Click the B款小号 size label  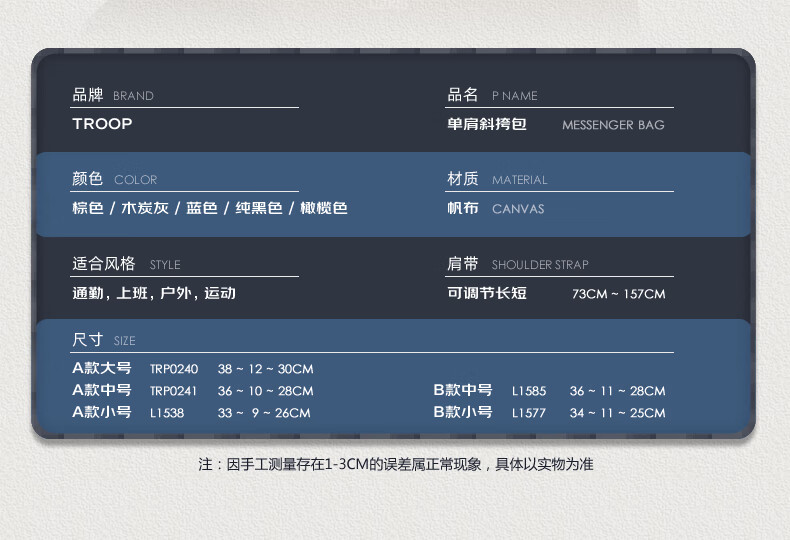(x=463, y=413)
